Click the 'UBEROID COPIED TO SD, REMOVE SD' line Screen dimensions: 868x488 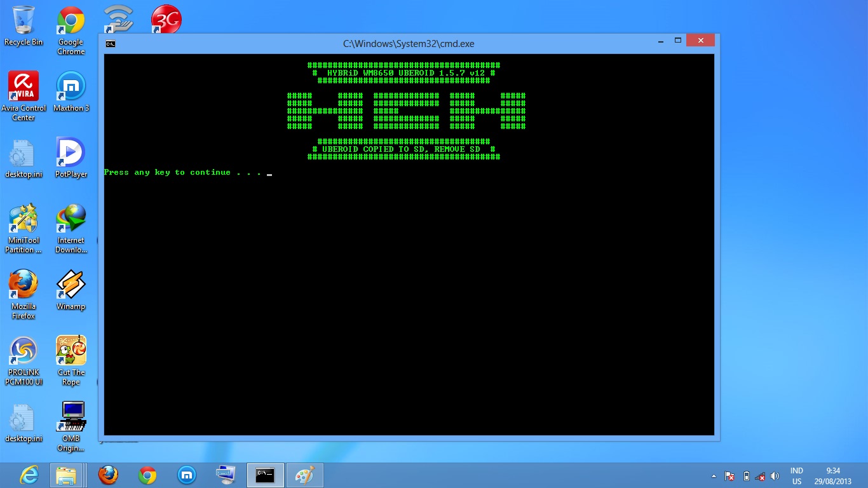click(403, 149)
